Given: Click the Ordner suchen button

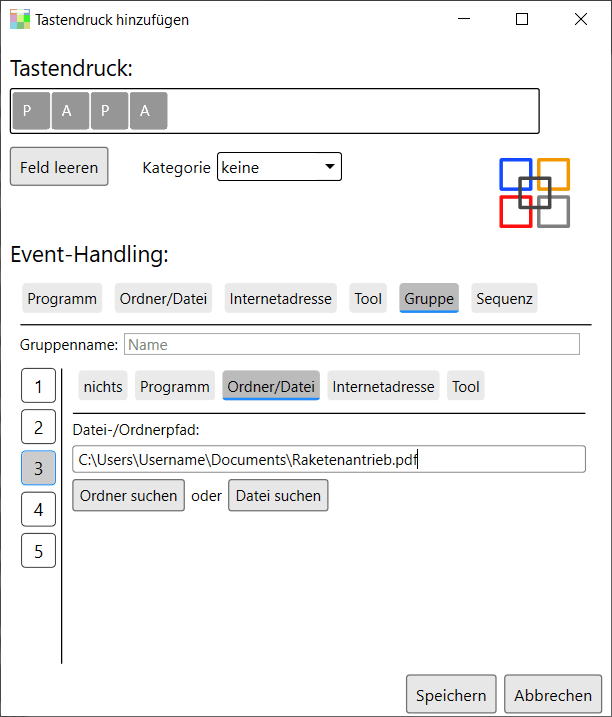Looking at the screenshot, I should (x=129, y=495).
